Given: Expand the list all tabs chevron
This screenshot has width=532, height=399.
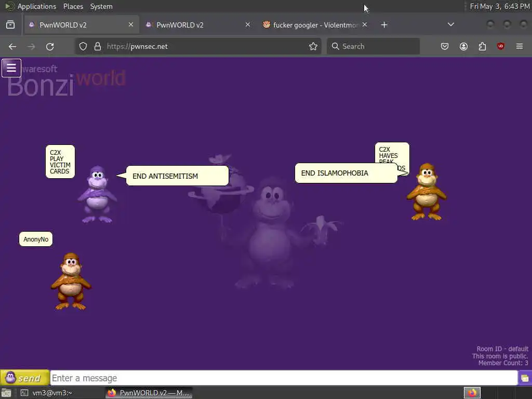Looking at the screenshot, I should coord(450,24).
